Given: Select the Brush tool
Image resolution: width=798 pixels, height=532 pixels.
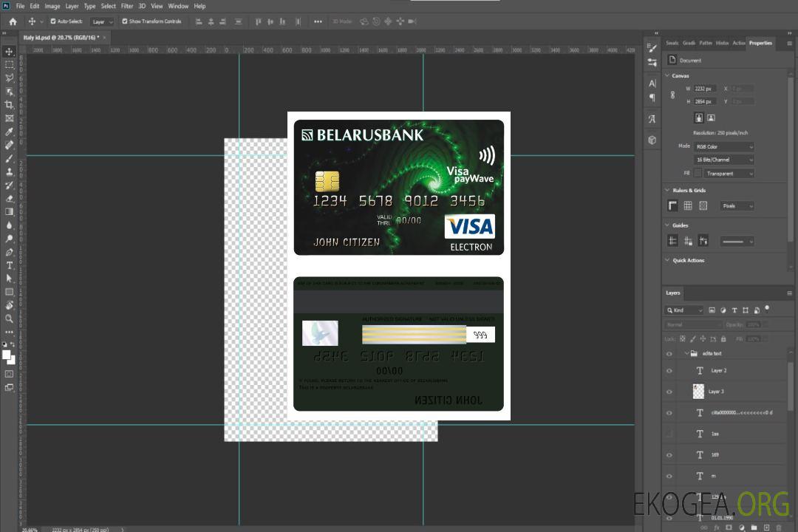Looking at the screenshot, I should pos(9,158).
